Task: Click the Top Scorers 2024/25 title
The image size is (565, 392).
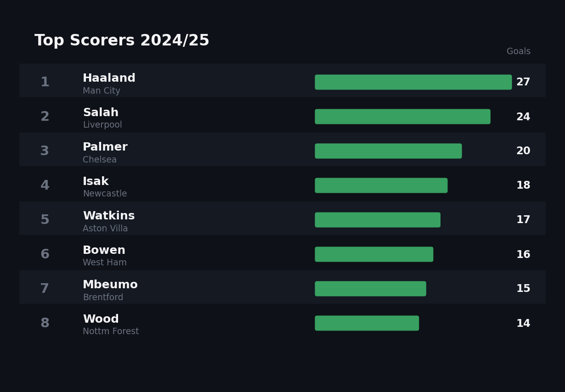Action: pos(122,40)
